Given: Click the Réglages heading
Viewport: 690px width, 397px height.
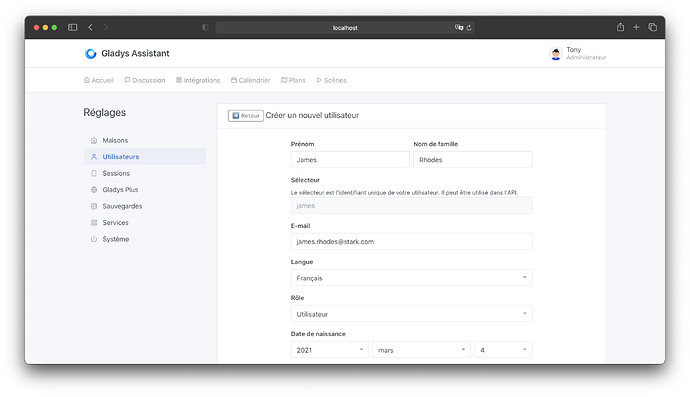Looking at the screenshot, I should (105, 113).
